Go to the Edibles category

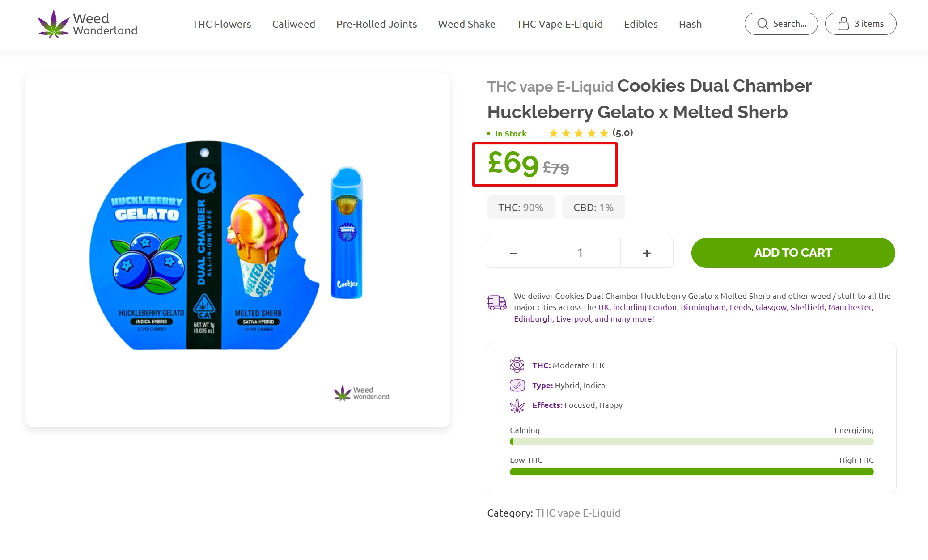pos(641,24)
